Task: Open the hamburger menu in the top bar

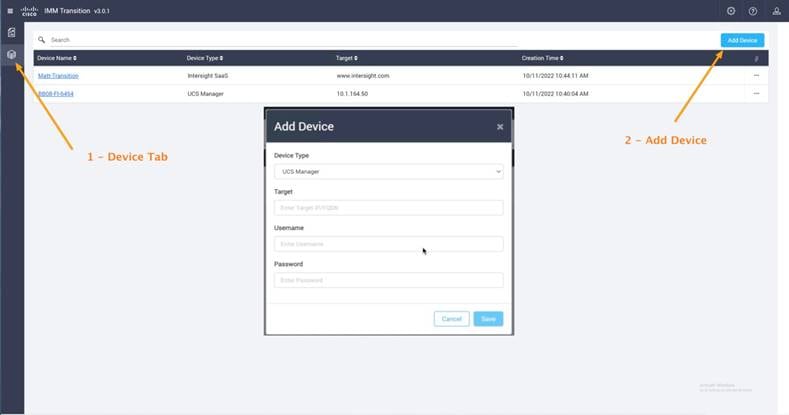Action: click(x=10, y=11)
